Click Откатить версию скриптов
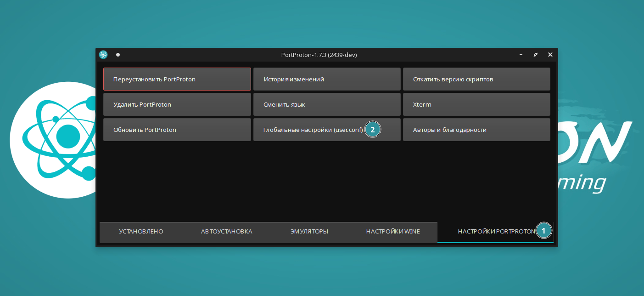 pos(476,79)
